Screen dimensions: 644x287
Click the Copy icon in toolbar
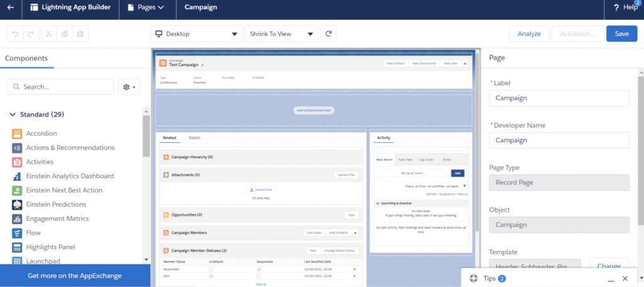pos(65,34)
